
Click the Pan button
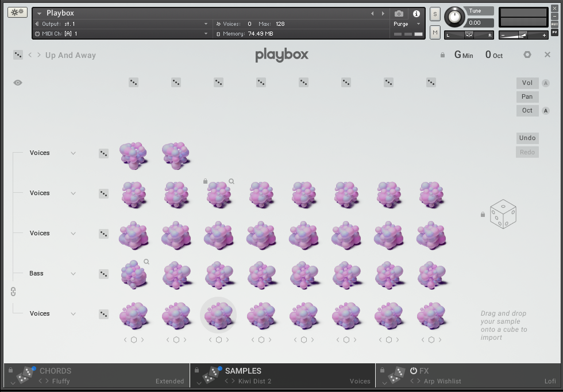(527, 97)
